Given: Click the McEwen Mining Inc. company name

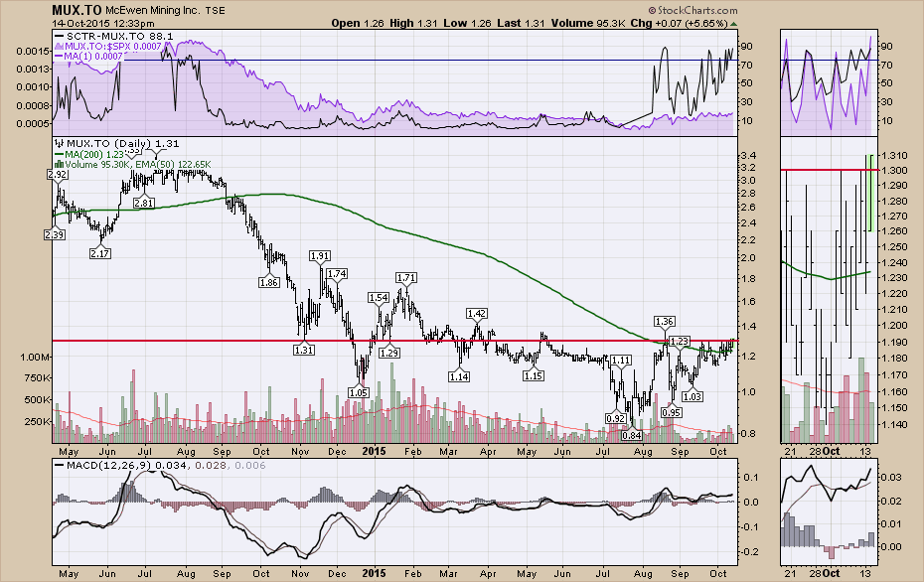Looking at the screenshot, I should [x=153, y=10].
